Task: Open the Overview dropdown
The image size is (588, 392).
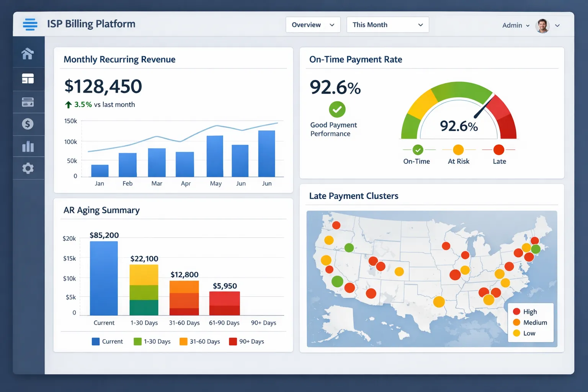Action: point(313,25)
